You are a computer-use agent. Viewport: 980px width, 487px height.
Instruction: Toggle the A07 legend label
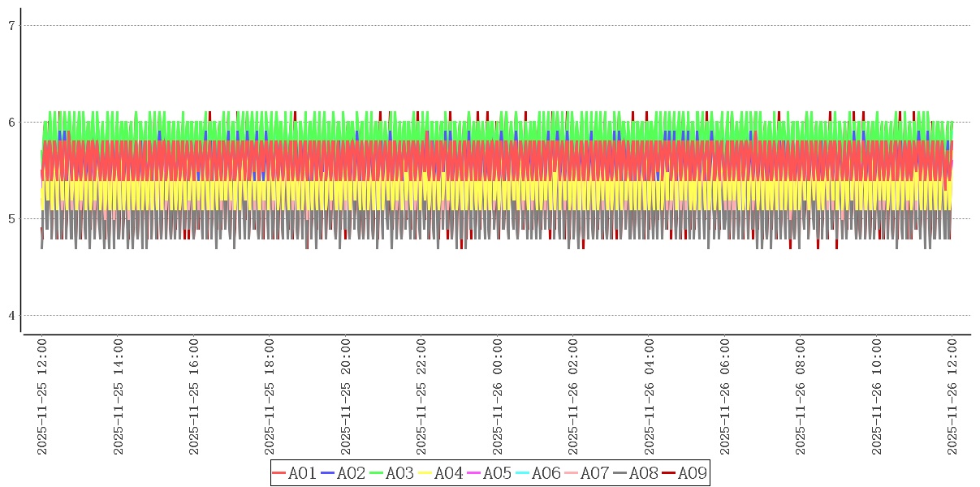pyautogui.click(x=594, y=473)
